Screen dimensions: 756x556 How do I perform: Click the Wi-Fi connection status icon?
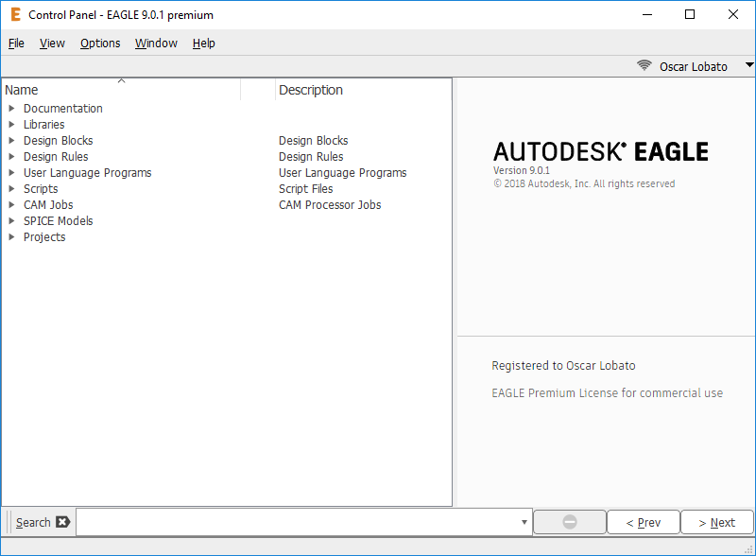644,66
